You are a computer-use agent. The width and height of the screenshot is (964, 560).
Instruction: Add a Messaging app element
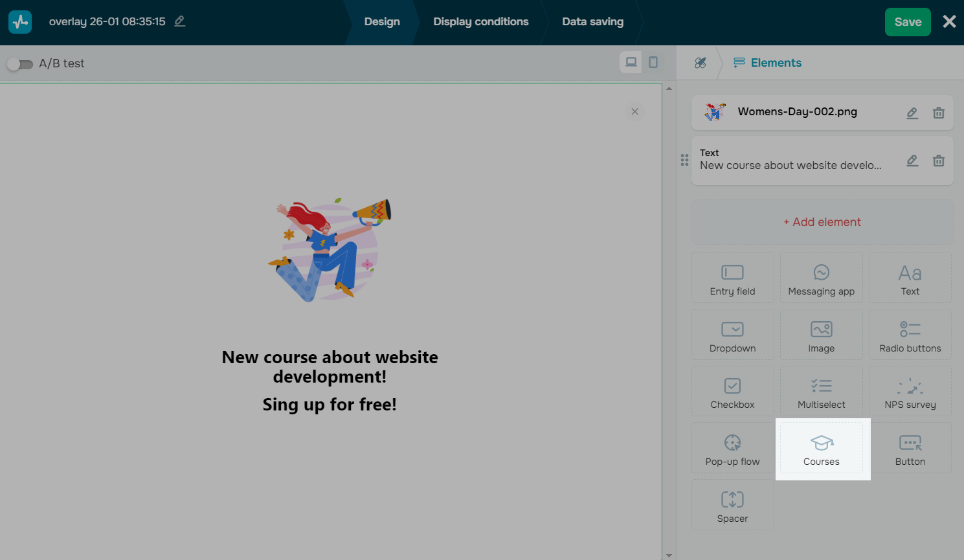822,278
